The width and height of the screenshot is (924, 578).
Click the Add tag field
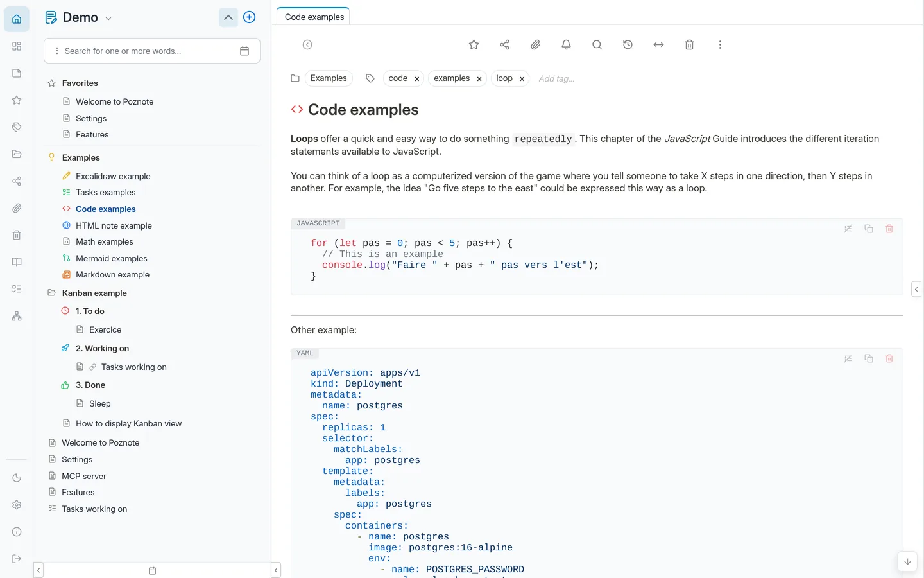(557, 78)
